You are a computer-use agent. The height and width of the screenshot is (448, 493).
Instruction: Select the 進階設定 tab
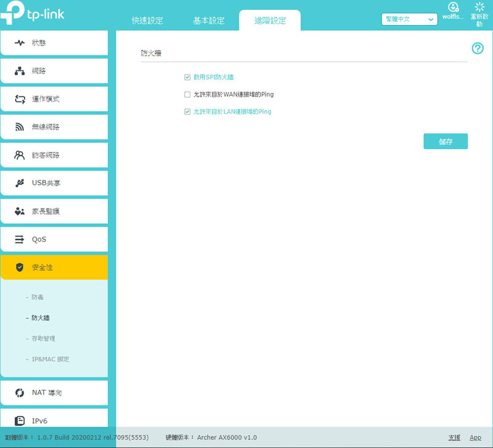click(x=270, y=20)
